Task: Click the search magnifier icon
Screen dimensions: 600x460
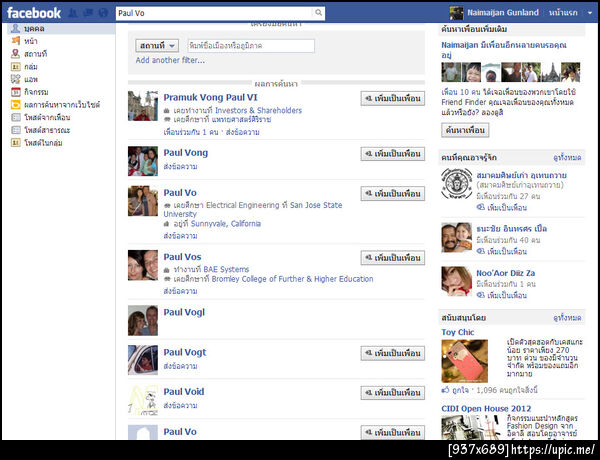Action: (x=318, y=13)
